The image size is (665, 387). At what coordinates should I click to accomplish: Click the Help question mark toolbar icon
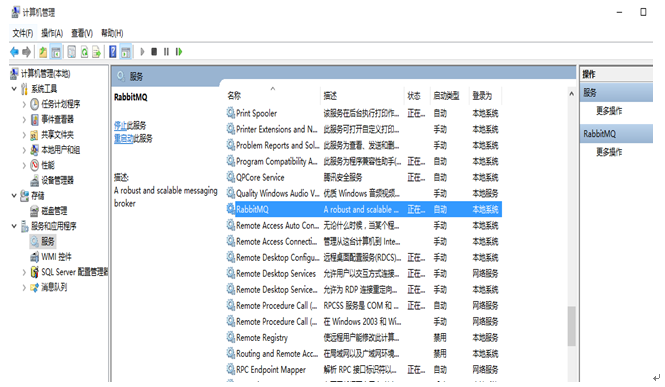pos(113,52)
